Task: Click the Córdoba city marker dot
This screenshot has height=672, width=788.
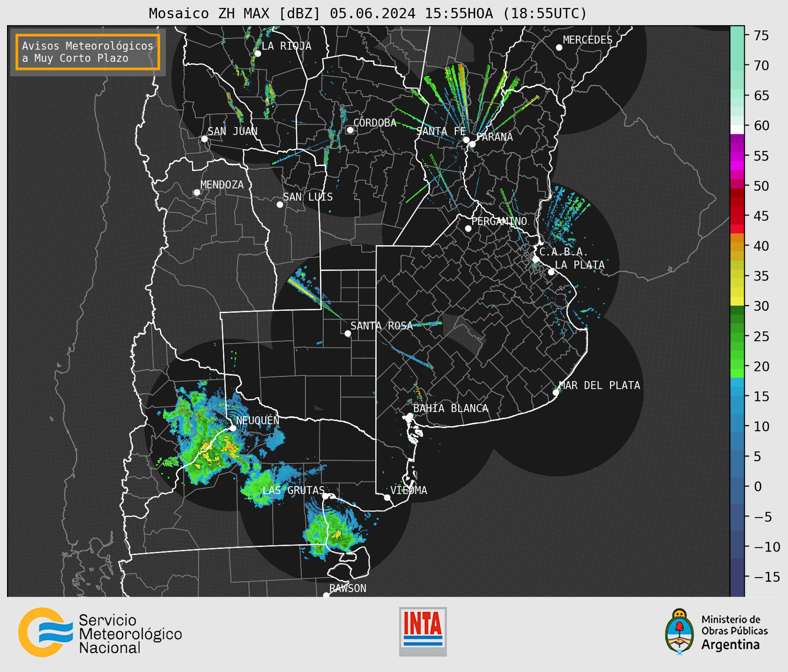Action: tap(350, 130)
